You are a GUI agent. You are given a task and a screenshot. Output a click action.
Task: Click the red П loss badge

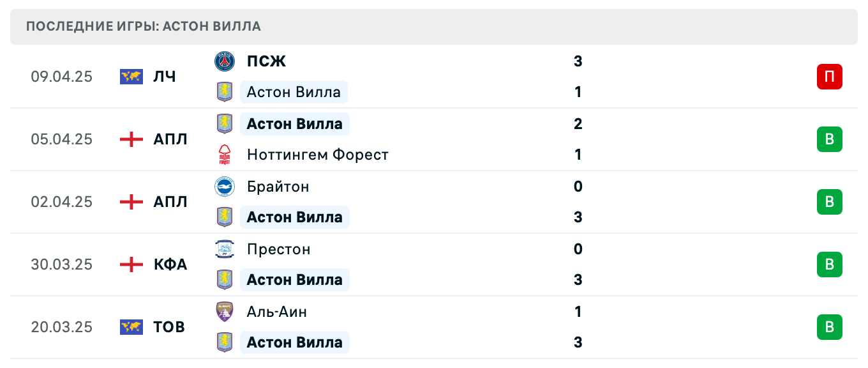pyautogui.click(x=829, y=77)
